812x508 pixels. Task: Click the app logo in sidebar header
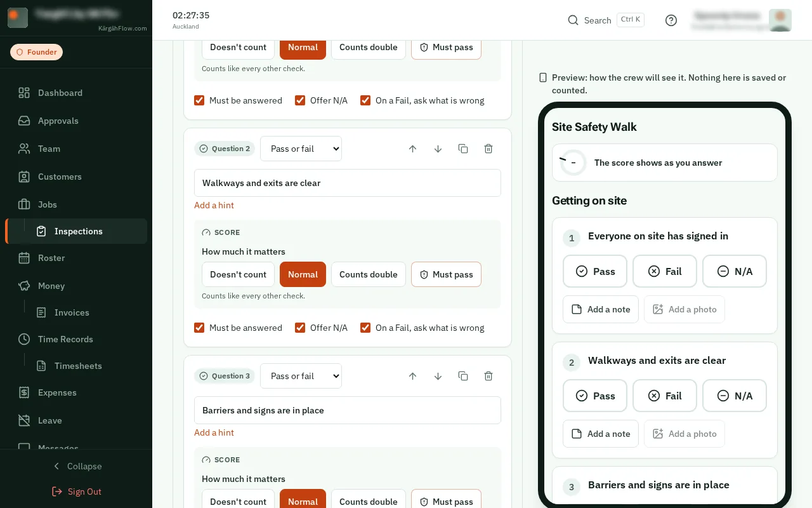pos(18,18)
